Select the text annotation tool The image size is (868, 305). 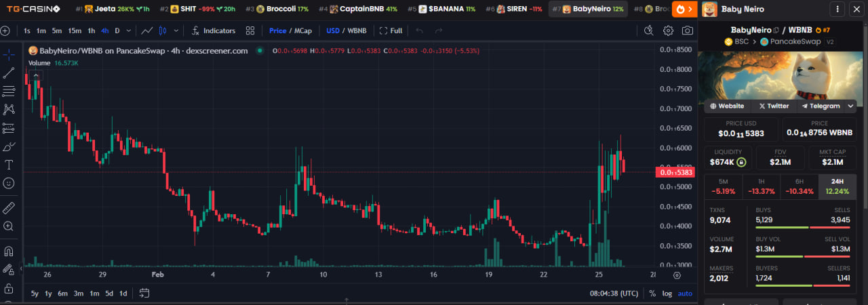(9, 165)
